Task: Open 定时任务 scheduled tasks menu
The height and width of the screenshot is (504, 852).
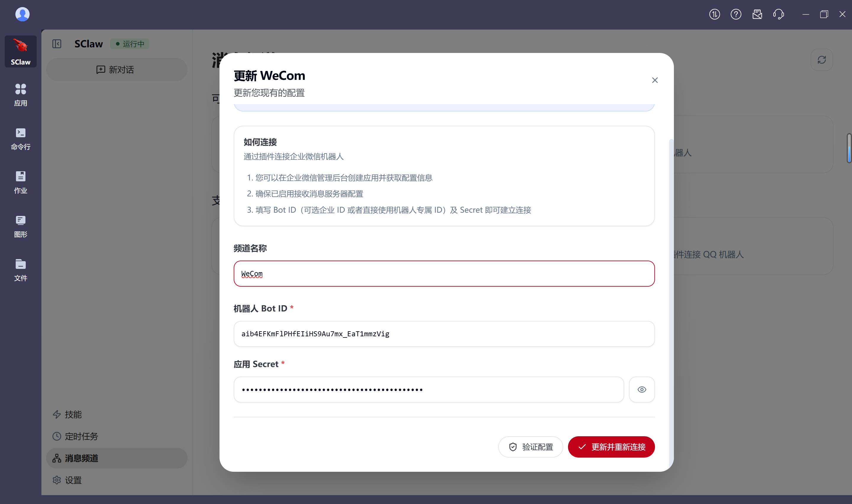Action: pyautogui.click(x=81, y=436)
